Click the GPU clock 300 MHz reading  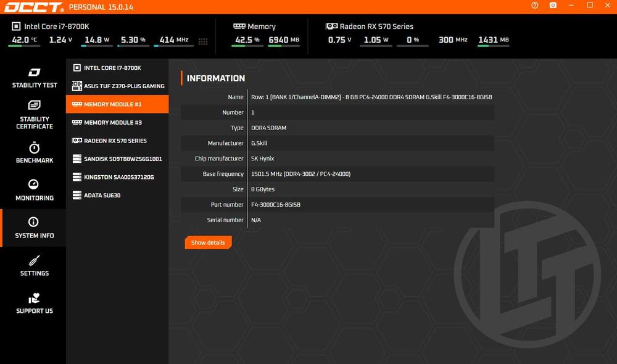pyautogui.click(x=453, y=39)
